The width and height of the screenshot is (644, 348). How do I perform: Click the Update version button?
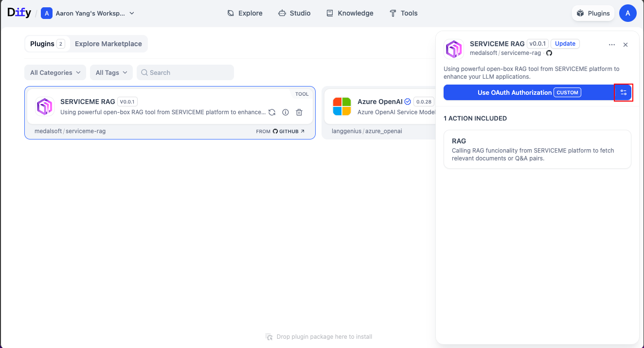(x=565, y=44)
